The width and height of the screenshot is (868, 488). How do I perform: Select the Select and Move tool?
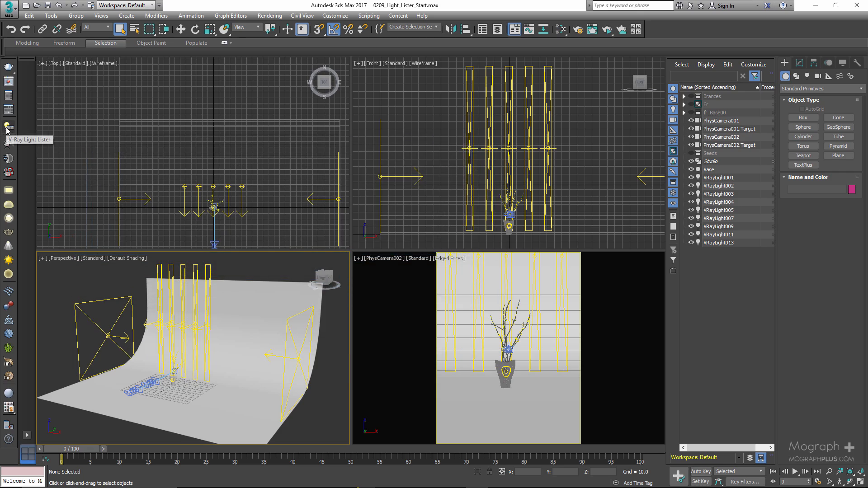pos(180,29)
